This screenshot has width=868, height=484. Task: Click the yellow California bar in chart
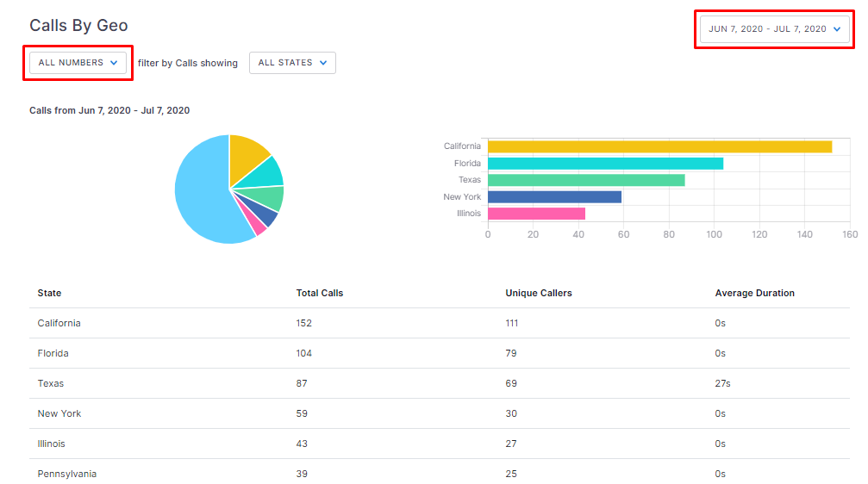point(659,146)
